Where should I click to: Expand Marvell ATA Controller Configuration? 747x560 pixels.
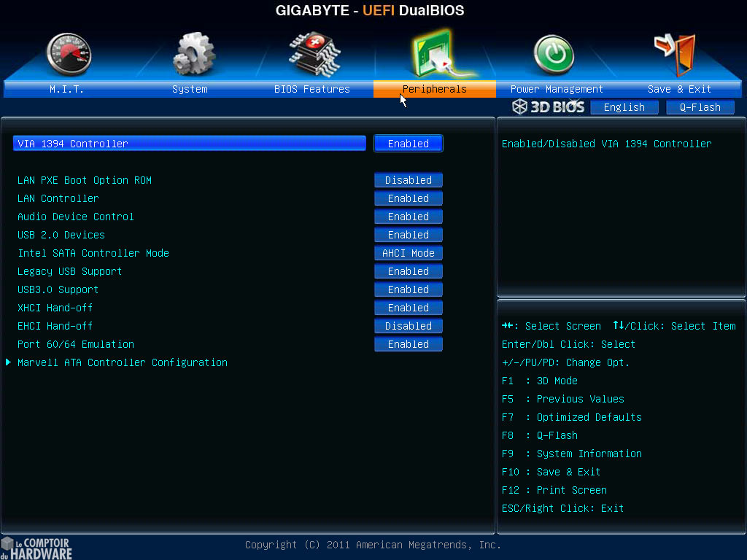coord(121,362)
